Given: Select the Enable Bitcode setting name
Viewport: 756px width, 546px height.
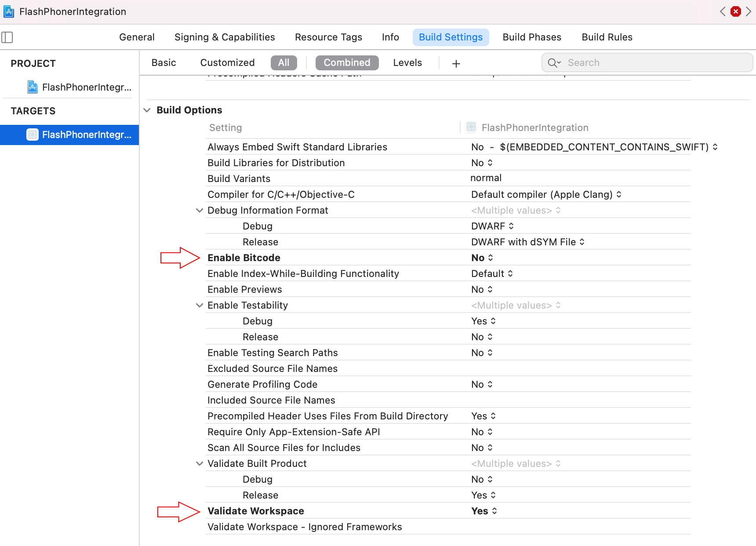Looking at the screenshot, I should [244, 258].
